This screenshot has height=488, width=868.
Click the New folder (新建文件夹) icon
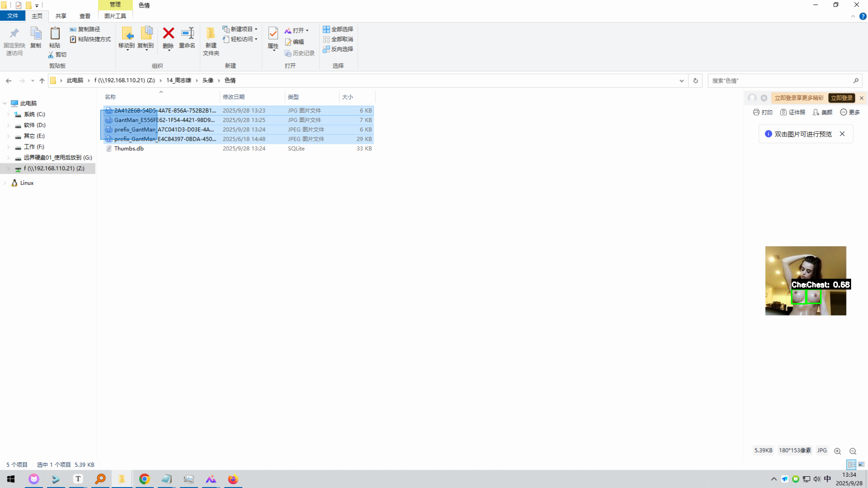(211, 33)
